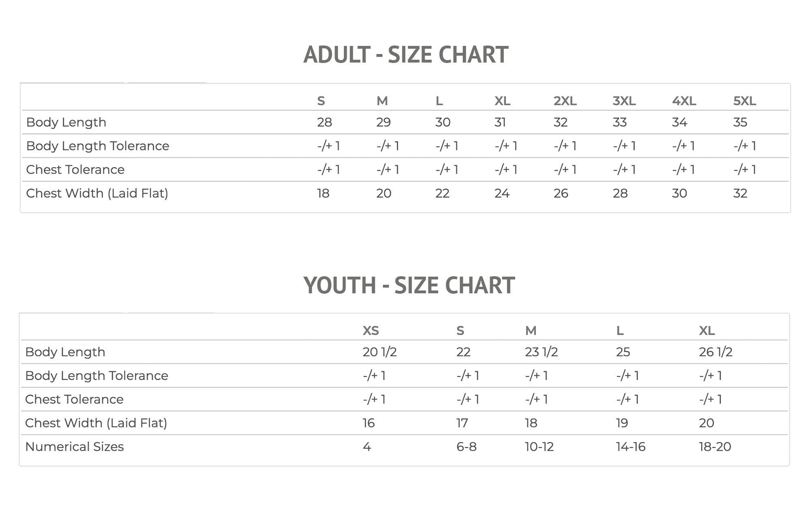This screenshot has width=812, height=509.
Task: Click the 6-8 numerical size cell
Action: pos(466,446)
